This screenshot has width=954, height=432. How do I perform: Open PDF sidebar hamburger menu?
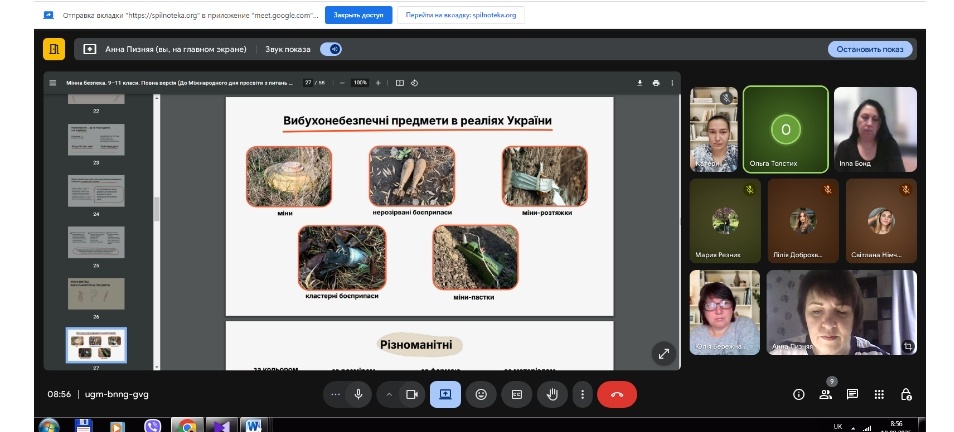52,83
